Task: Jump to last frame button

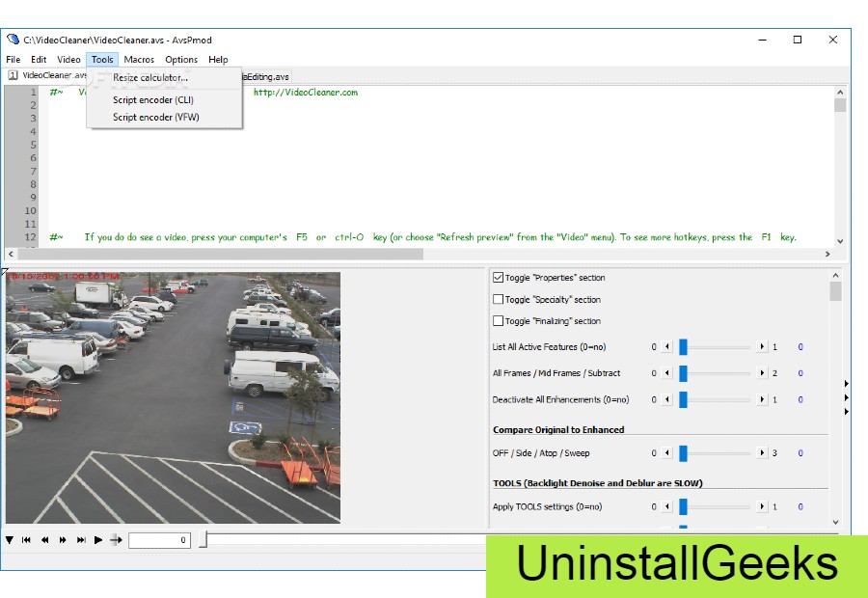Action: tap(81, 540)
